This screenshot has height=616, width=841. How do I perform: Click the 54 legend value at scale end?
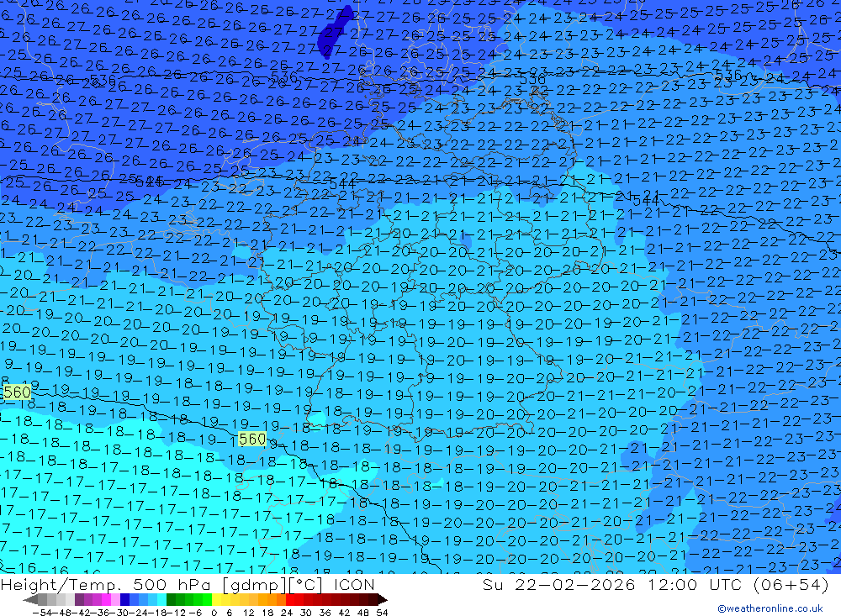(x=382, y=613)
